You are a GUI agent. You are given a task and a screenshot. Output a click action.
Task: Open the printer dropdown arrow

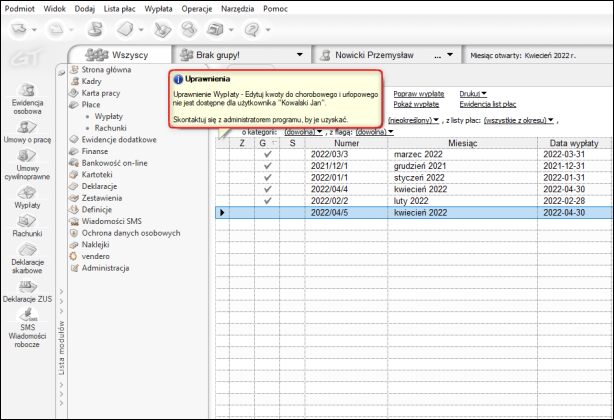point(231,30)
